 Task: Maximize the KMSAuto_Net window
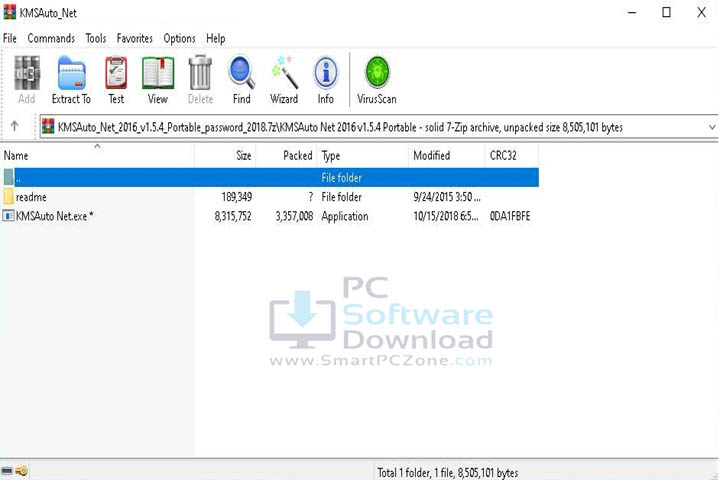click(x=666, y=12)
